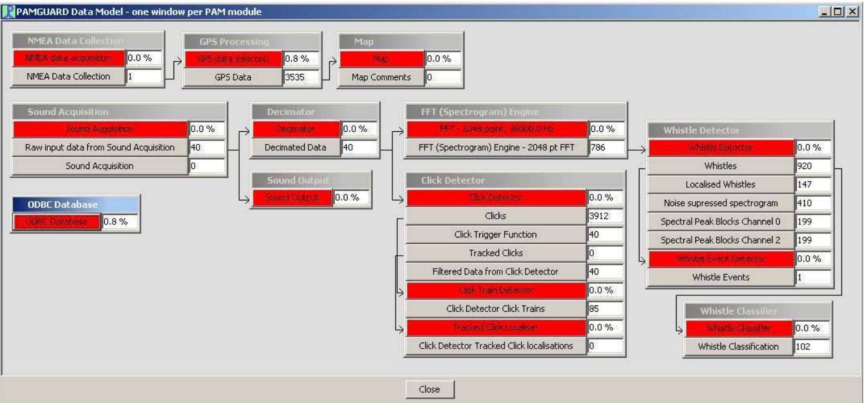Click the Click Trigger Function block

(496, 234)
